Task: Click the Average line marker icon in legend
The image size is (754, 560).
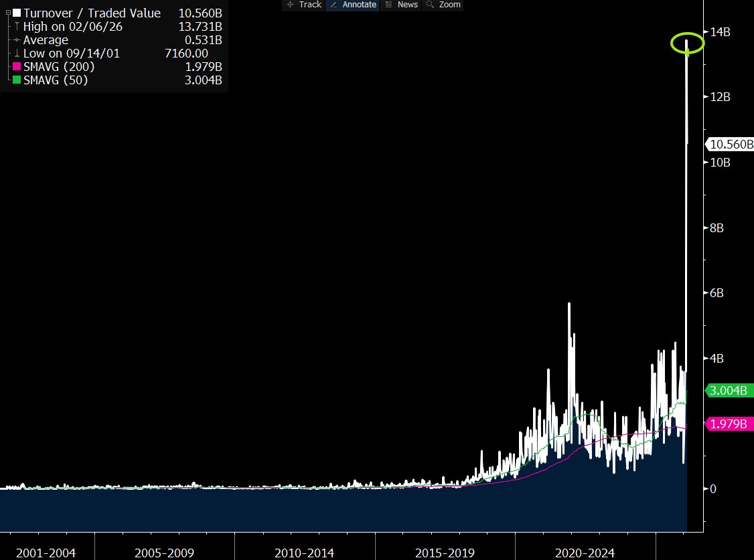Action: pos(17,40)
